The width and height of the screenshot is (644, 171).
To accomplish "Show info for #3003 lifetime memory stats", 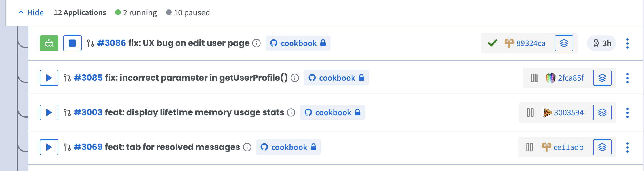I will [x=291, y=112].
